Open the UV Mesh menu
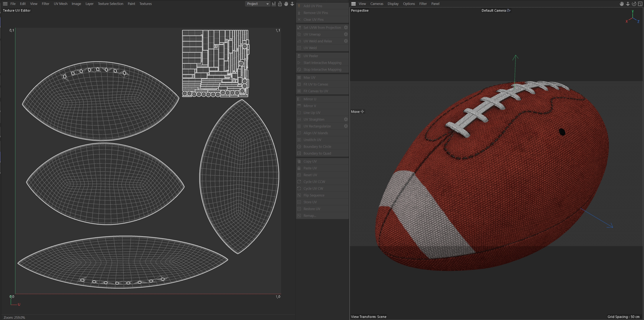 61,4
